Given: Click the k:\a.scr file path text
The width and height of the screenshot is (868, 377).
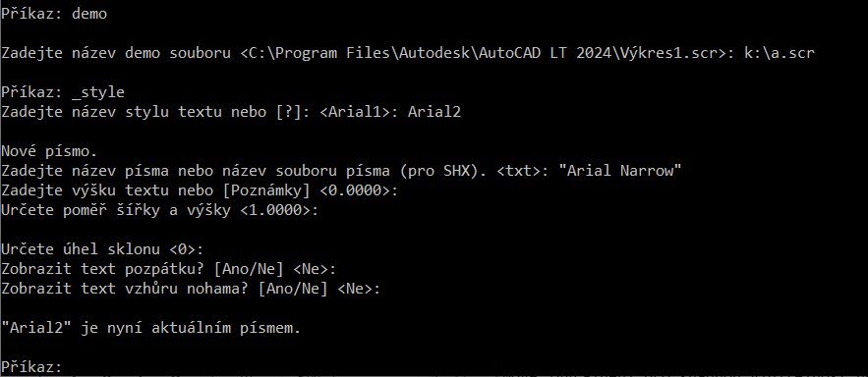Looking at the screenshot, I should (779, 53).
